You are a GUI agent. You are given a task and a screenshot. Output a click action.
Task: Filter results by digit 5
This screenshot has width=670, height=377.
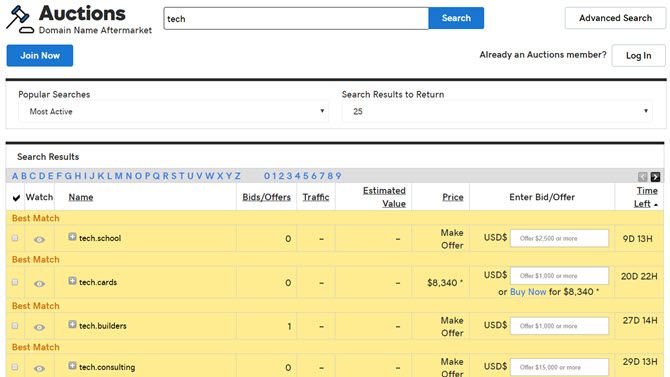click(306, 176)
